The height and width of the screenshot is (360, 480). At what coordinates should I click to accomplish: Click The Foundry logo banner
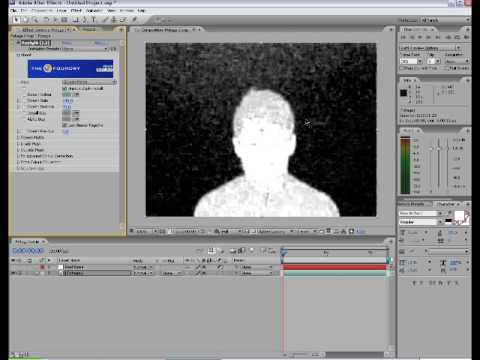click(70, 69)
